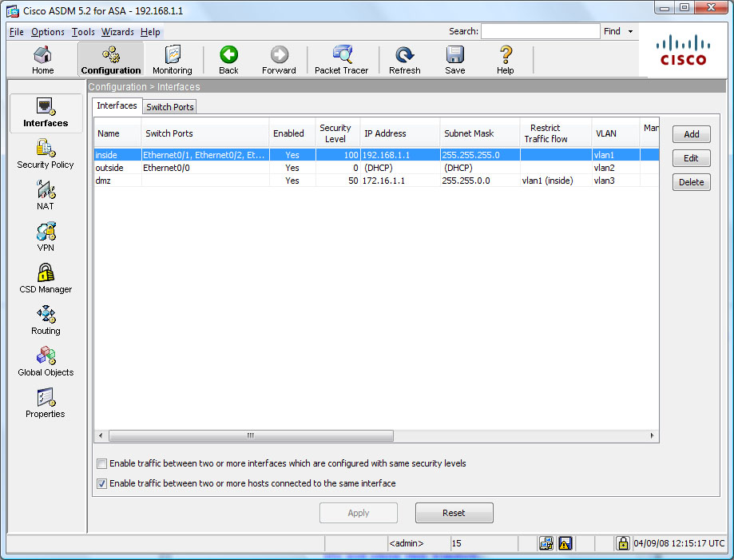
Task: Launch the Packet Tracer tool
Action: (x=342, y=60)
